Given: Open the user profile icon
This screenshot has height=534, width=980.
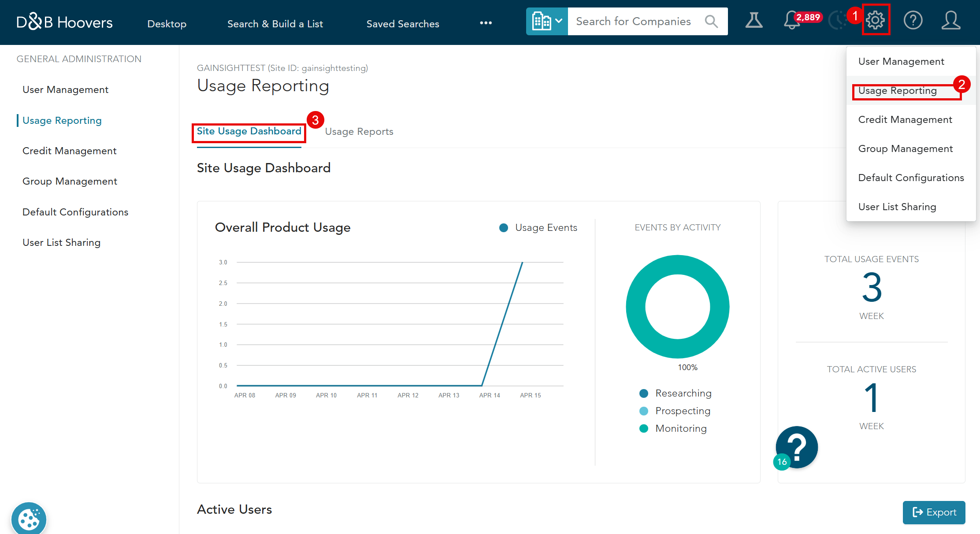Looking at the screenshot, I should (951, 20).
